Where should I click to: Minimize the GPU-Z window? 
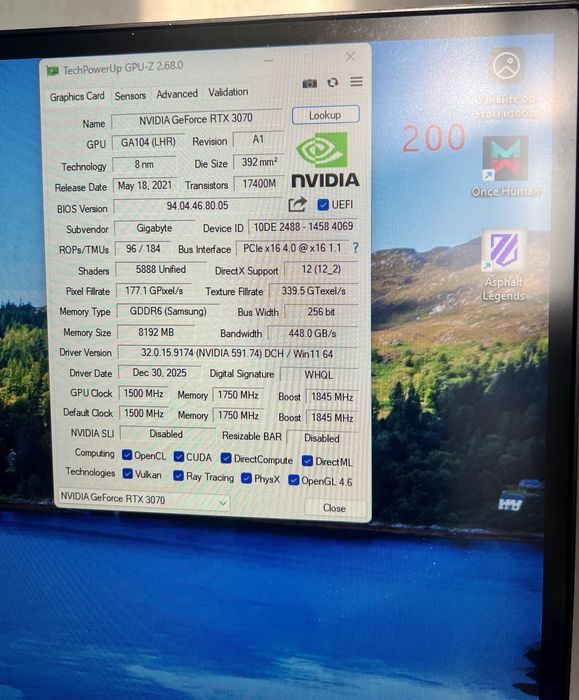click(268, 61)
